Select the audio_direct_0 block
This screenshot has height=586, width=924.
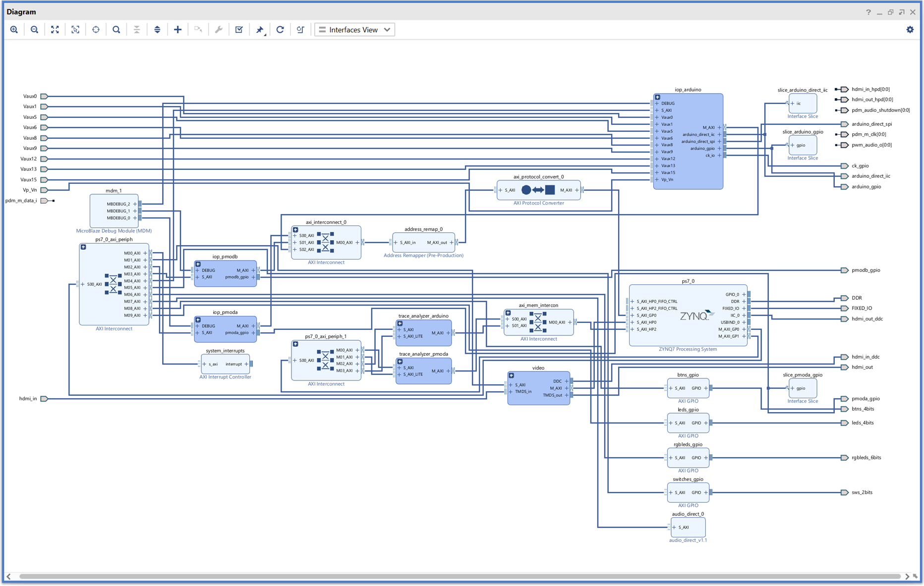(688, 527)
